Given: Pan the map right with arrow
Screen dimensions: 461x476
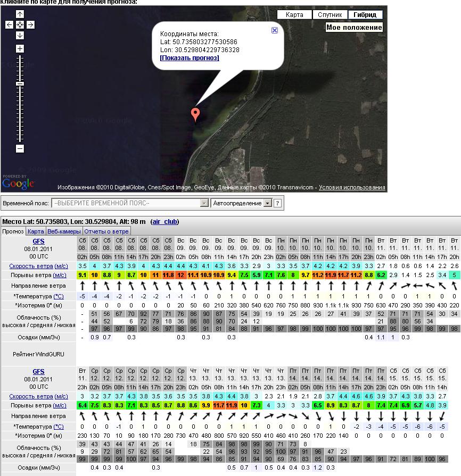Looking at the screenshot, I should (30, 24).
